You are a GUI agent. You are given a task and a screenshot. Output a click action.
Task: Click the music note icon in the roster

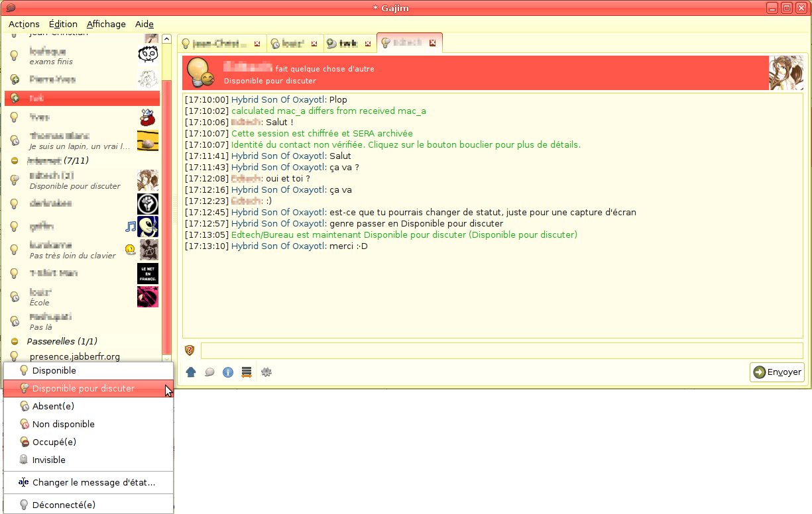tap(130, 227)
